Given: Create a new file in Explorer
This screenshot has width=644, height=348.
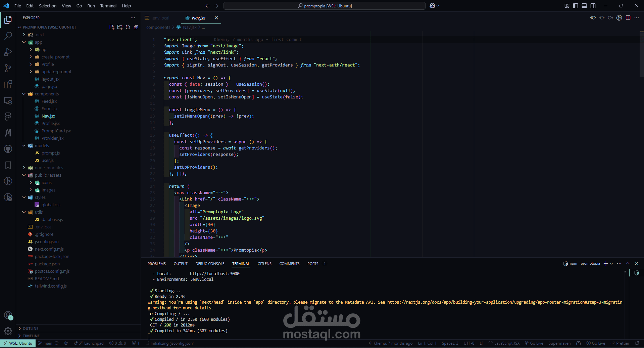Looking at the screenshot, I should click(x=112, y=27).
